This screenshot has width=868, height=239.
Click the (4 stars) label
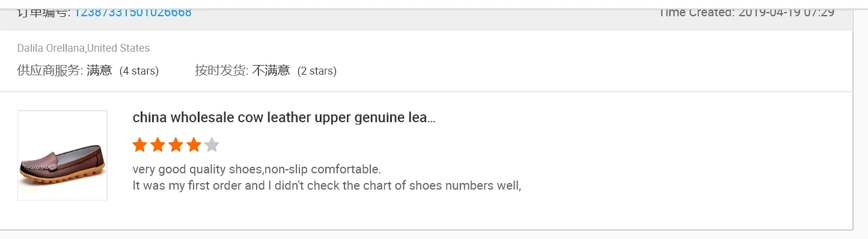[x=139, y=71]
